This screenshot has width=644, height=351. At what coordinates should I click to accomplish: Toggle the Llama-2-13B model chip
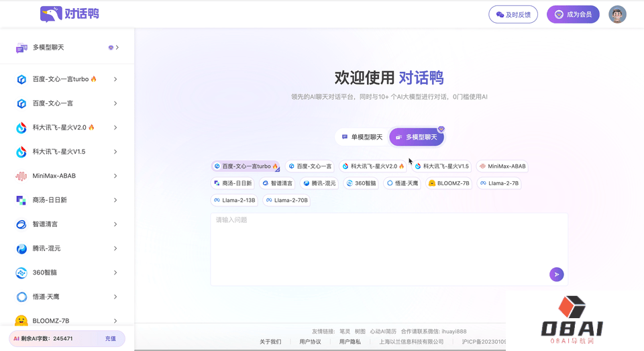tap(234, 200)
